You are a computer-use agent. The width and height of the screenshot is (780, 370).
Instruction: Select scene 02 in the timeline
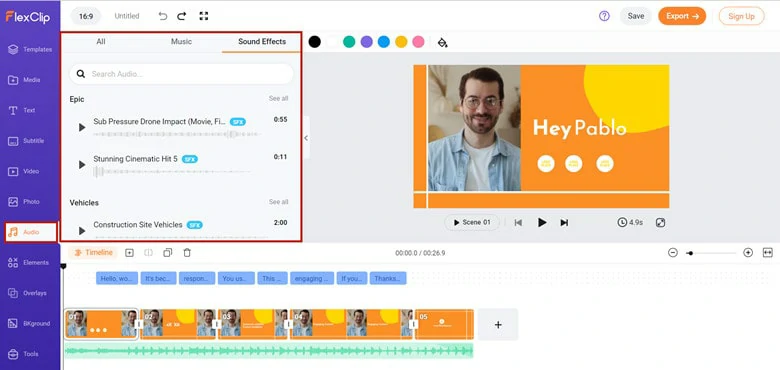[178, 324]
